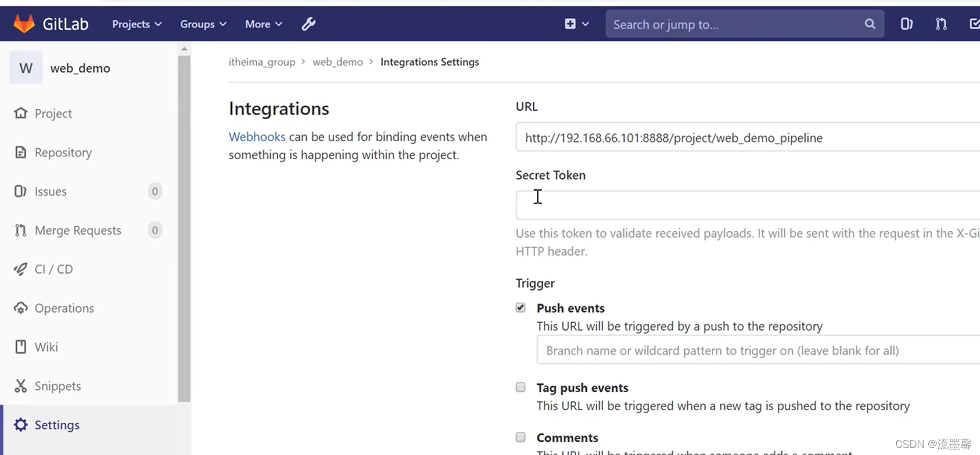
Task: Click the Wiki book icon
Action: pos(21,347)
